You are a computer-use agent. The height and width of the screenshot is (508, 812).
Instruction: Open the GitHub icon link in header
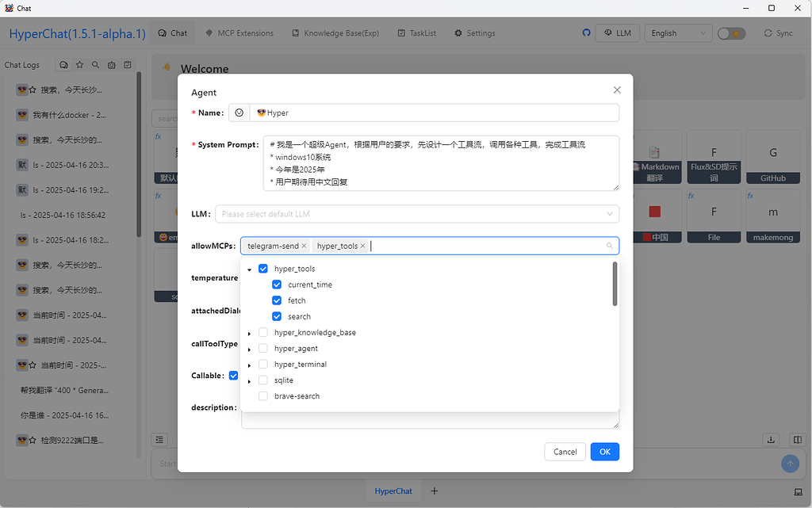tap(586, 32)
